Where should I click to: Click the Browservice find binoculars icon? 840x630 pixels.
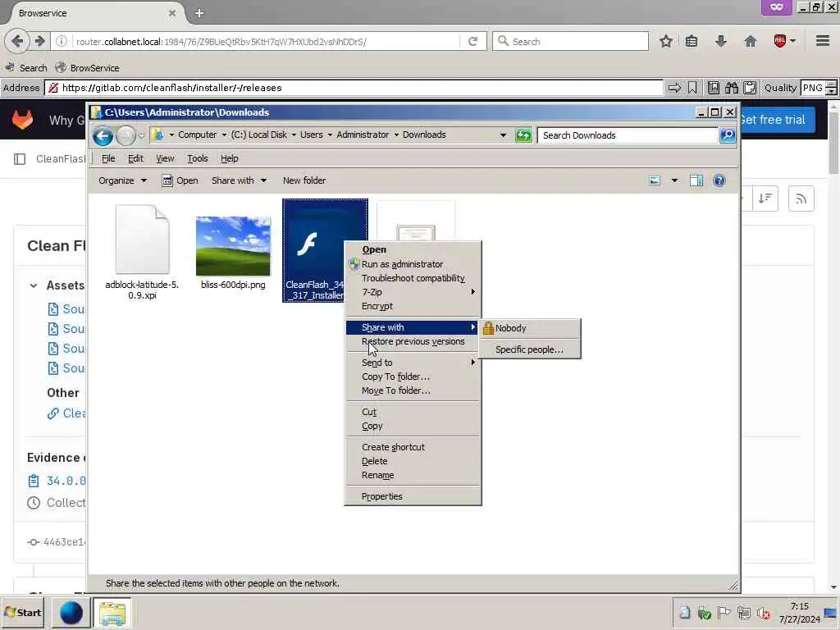coord(732,88)
